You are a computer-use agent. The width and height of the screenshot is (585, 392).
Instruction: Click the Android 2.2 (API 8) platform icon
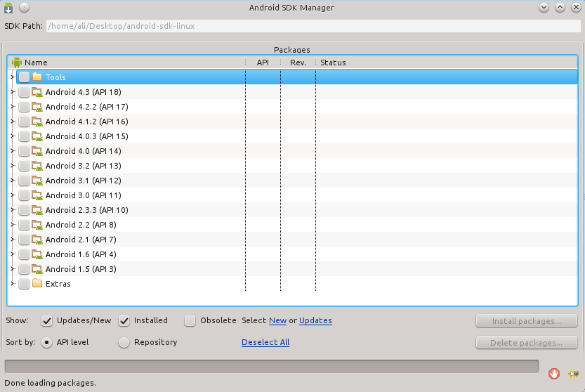point(37,225)
